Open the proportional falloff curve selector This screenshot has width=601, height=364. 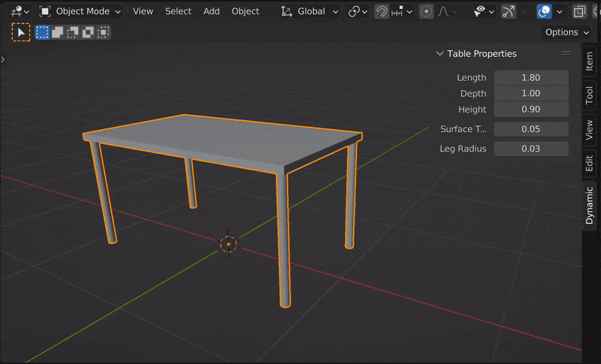click(447, 11)
